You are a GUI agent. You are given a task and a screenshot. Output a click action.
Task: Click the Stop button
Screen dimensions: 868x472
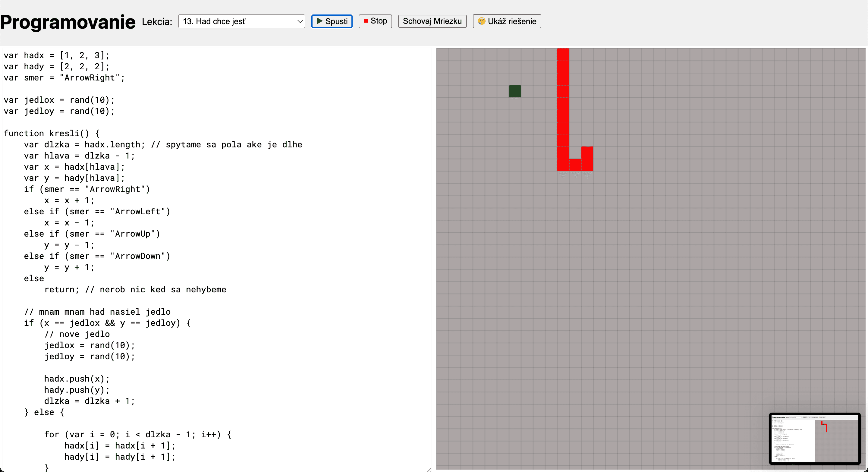[x=375, y=21]
